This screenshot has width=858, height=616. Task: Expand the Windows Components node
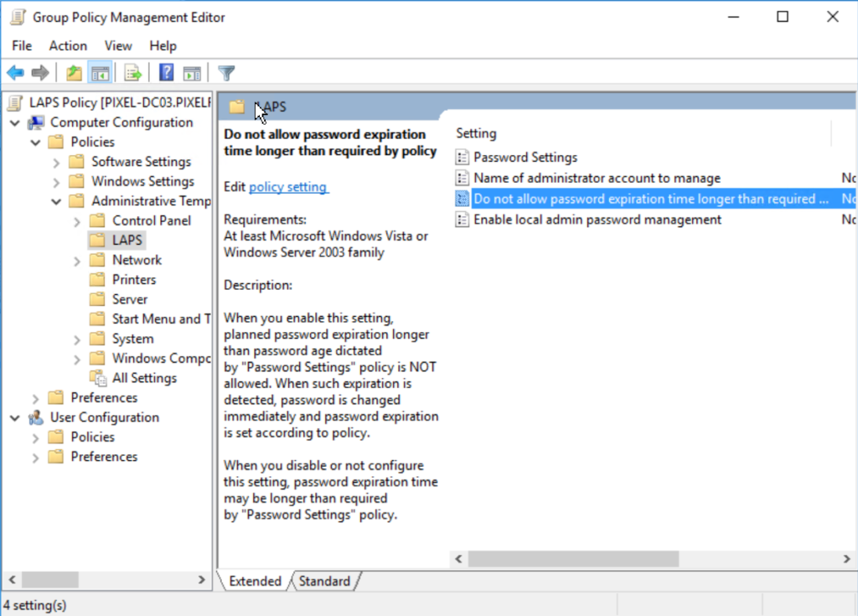[77, 360]
